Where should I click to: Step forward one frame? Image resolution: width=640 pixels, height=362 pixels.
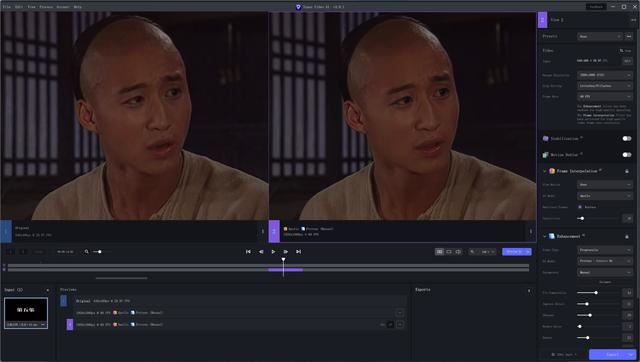pos(286,252)
